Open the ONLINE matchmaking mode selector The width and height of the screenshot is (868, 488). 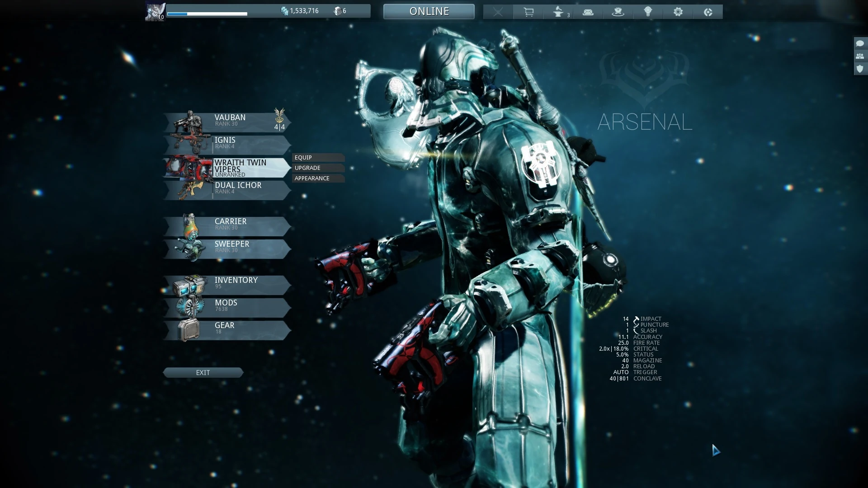pos(429,11)
